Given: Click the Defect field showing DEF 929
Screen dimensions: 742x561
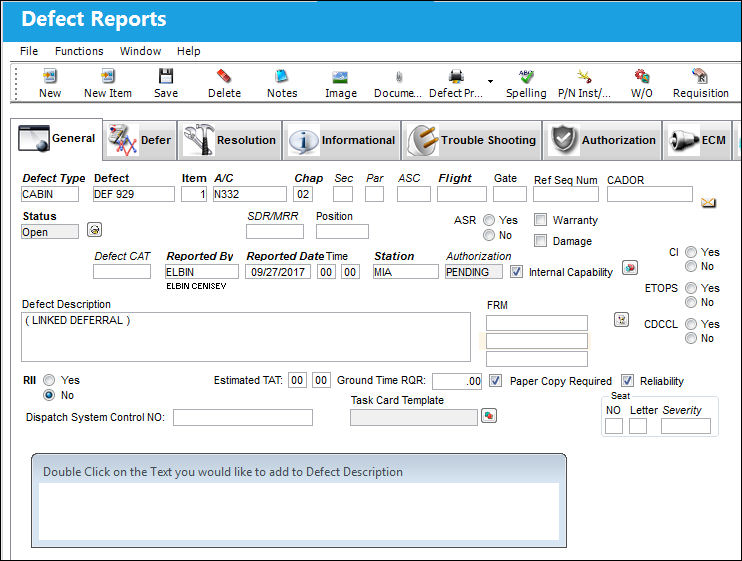Looking at the screenshot, I should click(133, 194).
